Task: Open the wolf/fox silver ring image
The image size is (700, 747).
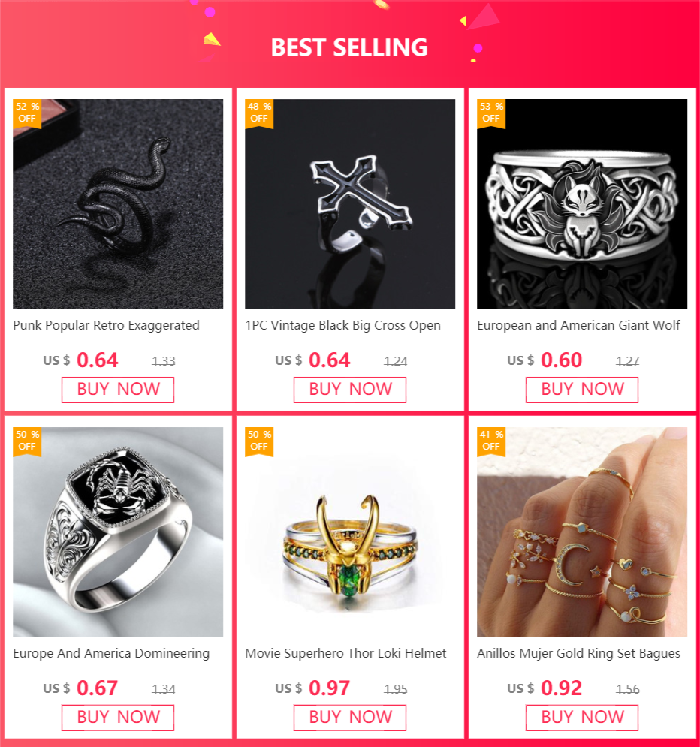Action: tap(582, 204)
